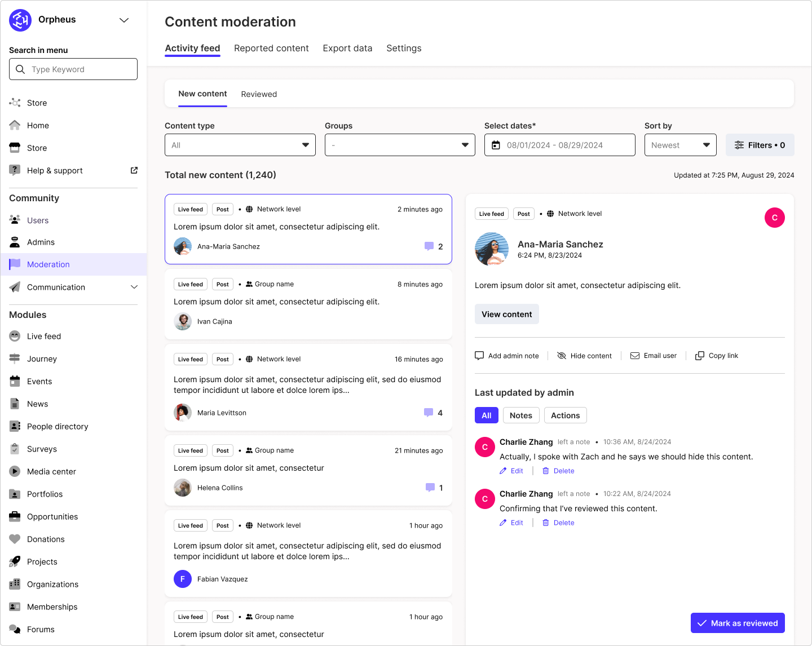812x646 pixels.
Task: Open Users via its people icon
Action: pos(15,220)
